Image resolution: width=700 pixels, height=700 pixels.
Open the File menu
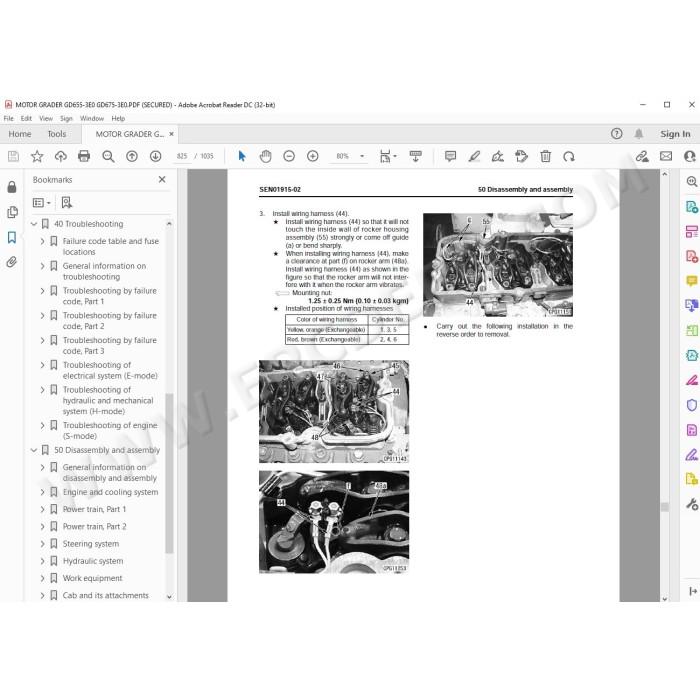point(8,118)
